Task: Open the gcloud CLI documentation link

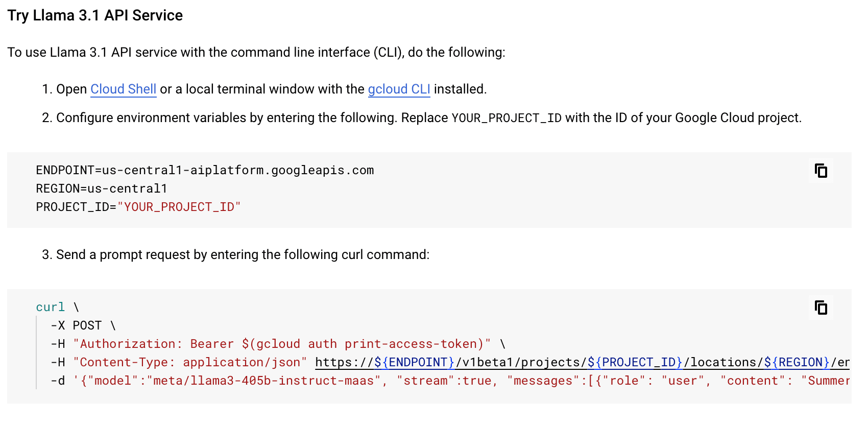Action: point(399,89)
